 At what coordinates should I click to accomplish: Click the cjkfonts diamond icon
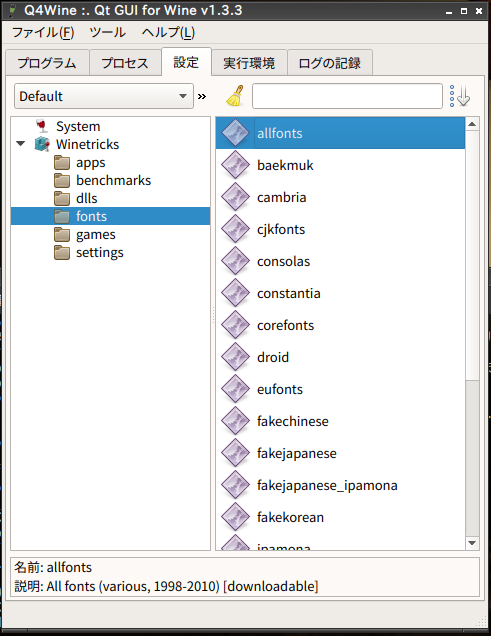tap(235, 229)
